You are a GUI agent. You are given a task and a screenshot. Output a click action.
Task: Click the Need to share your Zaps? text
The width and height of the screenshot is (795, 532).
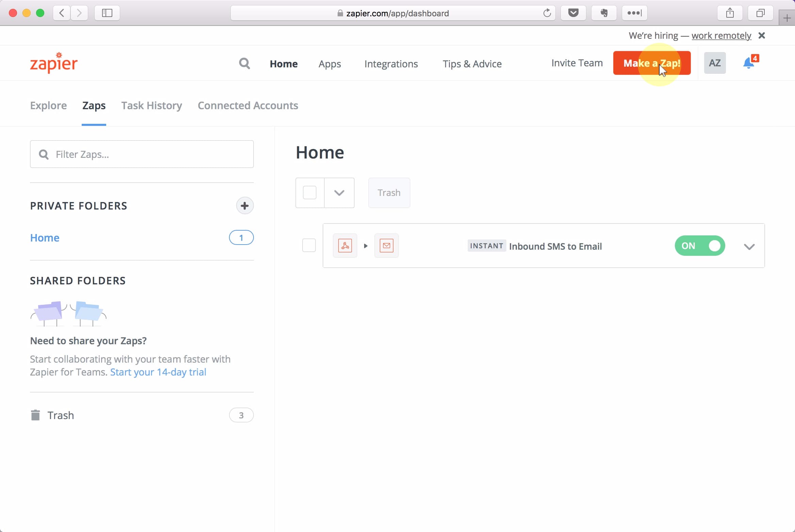point(88,340)
